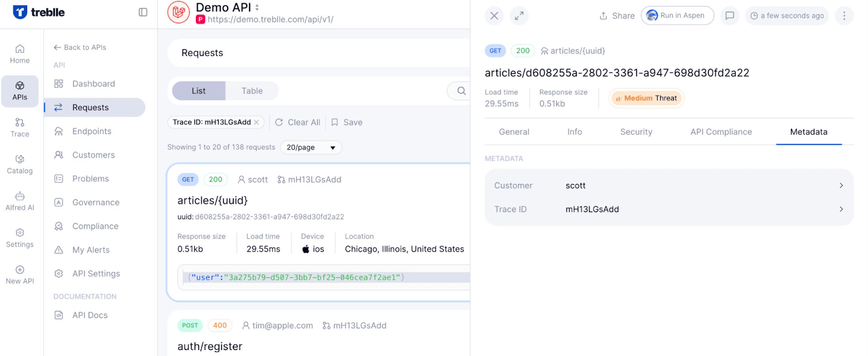Click the Share button

coord(617,16)
